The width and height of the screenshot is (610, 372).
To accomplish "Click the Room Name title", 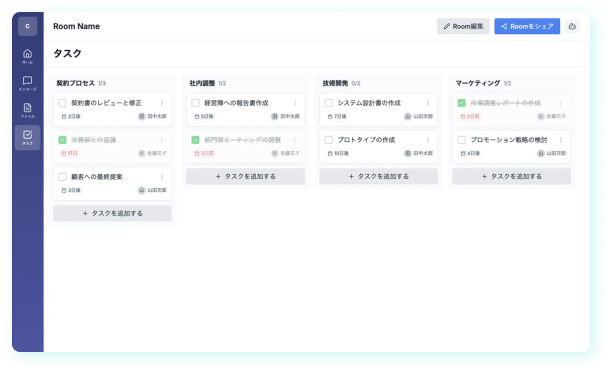I will pos(77,26).
